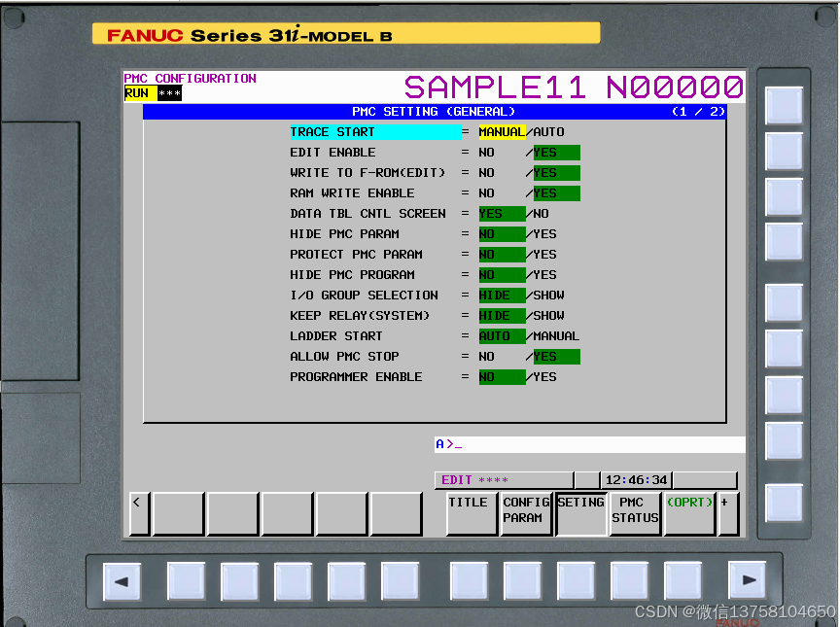Select the SETING softkey
Screen dimensions: 840x627
click(x=581, y=513)
